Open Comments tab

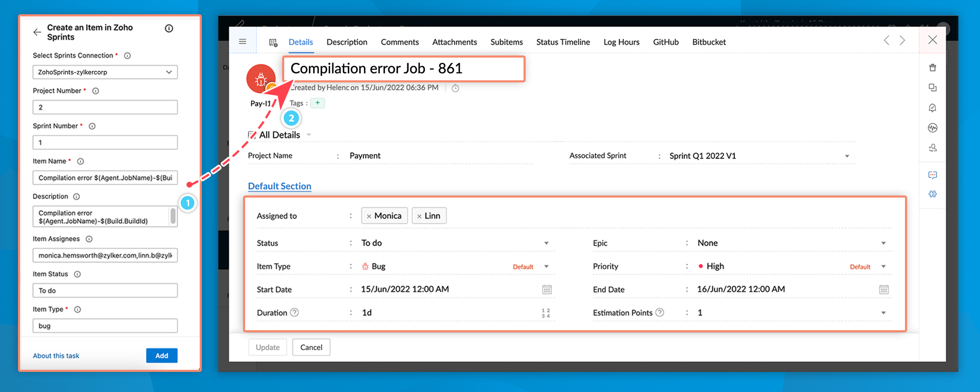tap(399, 42)
